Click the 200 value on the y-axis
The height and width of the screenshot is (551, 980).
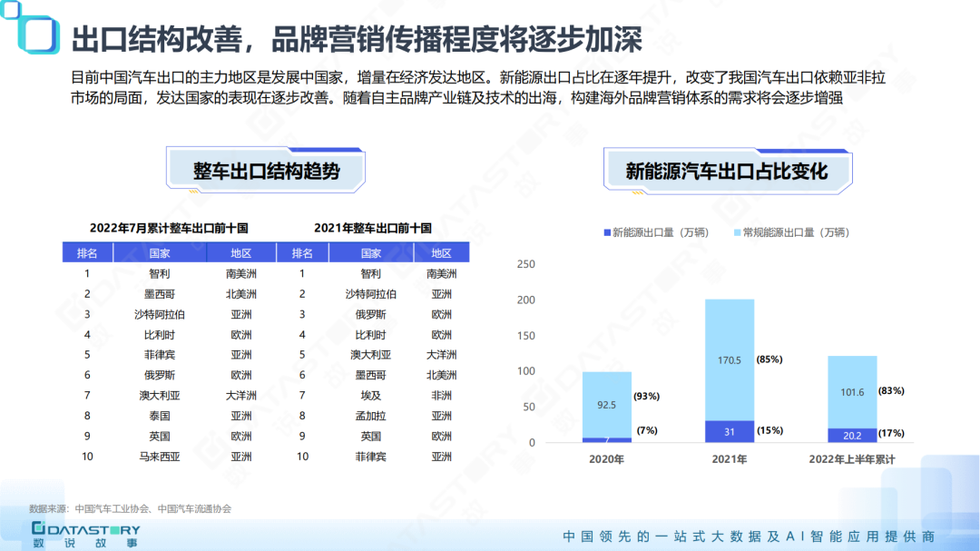coord(526,300)
